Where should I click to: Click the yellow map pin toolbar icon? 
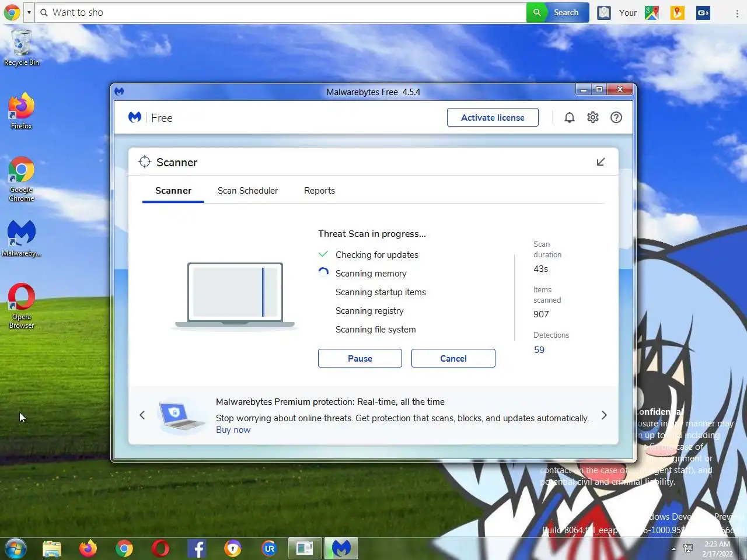(x=678, y=12)
